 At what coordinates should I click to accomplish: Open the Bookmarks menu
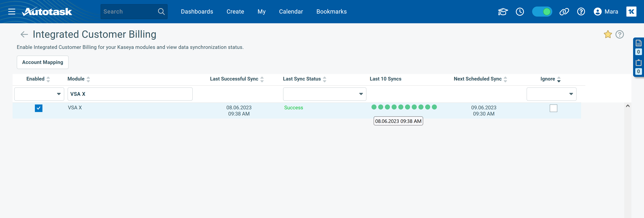coord(331,12)
